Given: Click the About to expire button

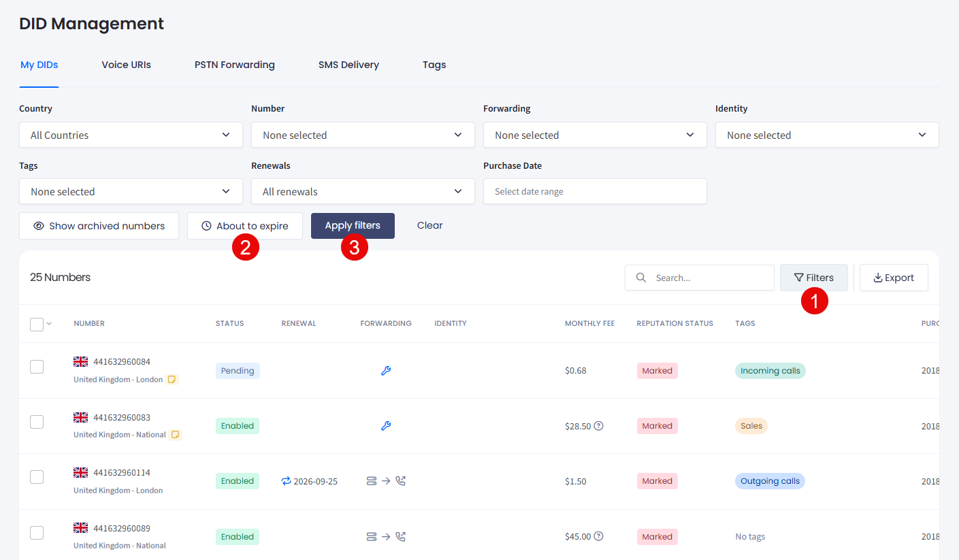Looking at the screenshot, I should click(245, 226).
